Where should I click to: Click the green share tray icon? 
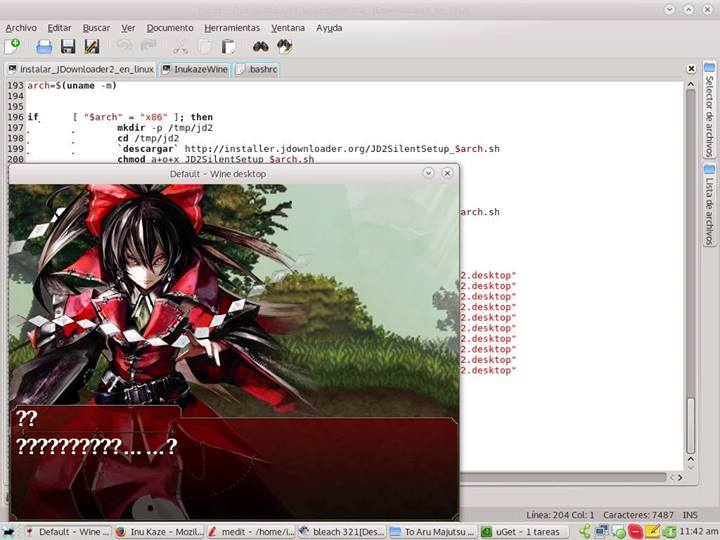[585, 532]
